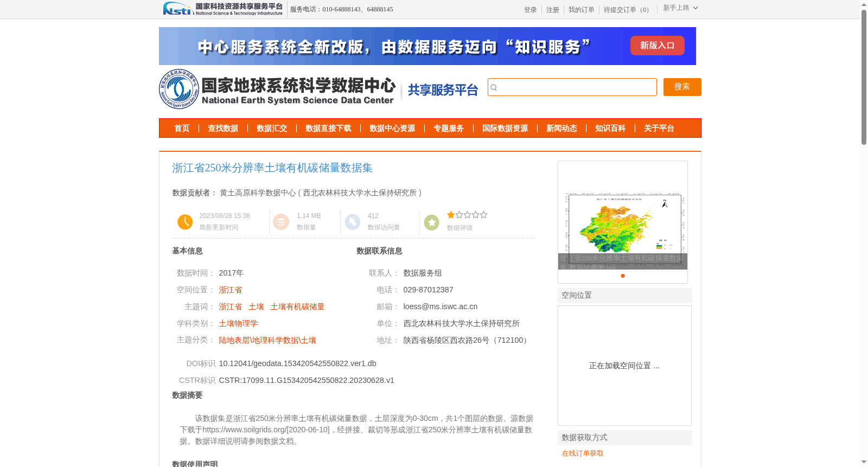Click into the search input field

[572, 87]
